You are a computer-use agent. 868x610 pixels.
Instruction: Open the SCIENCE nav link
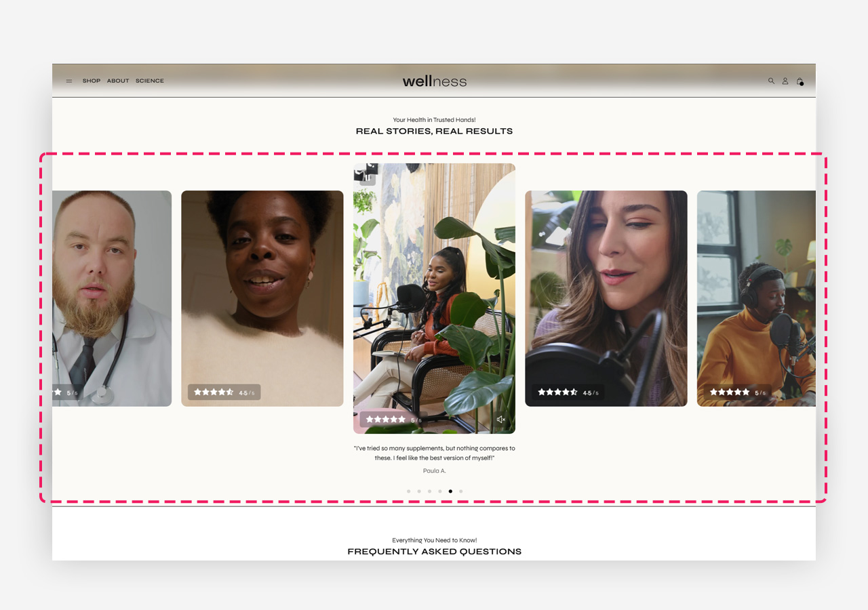(150, 81)
